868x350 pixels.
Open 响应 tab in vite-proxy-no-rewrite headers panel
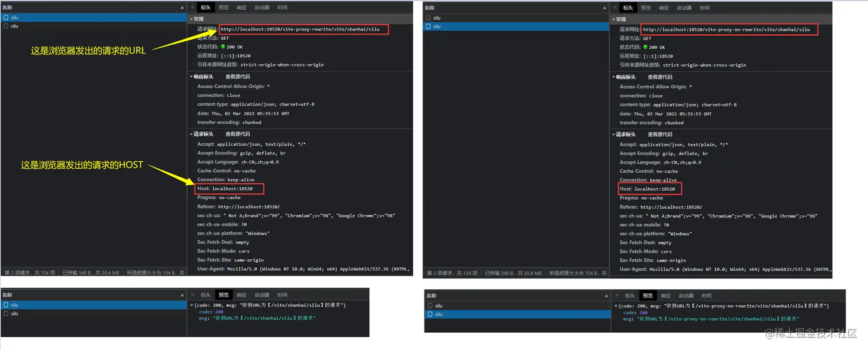click(664, 7)
